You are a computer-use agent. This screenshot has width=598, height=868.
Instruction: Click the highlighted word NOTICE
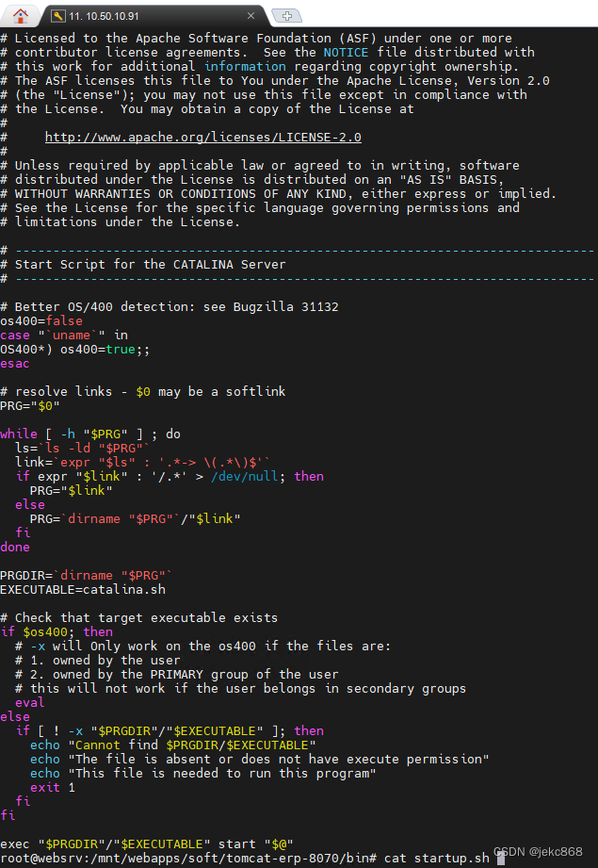[x=346, y=53]
